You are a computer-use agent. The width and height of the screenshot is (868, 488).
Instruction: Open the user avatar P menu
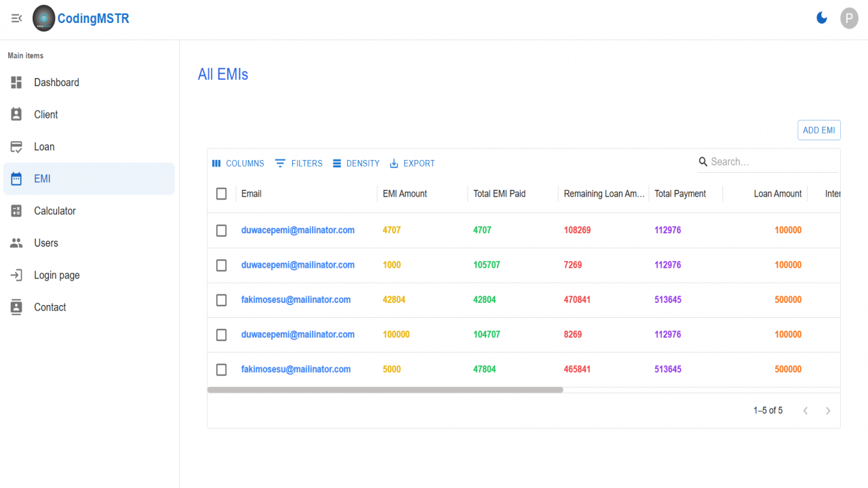[849, 18]
